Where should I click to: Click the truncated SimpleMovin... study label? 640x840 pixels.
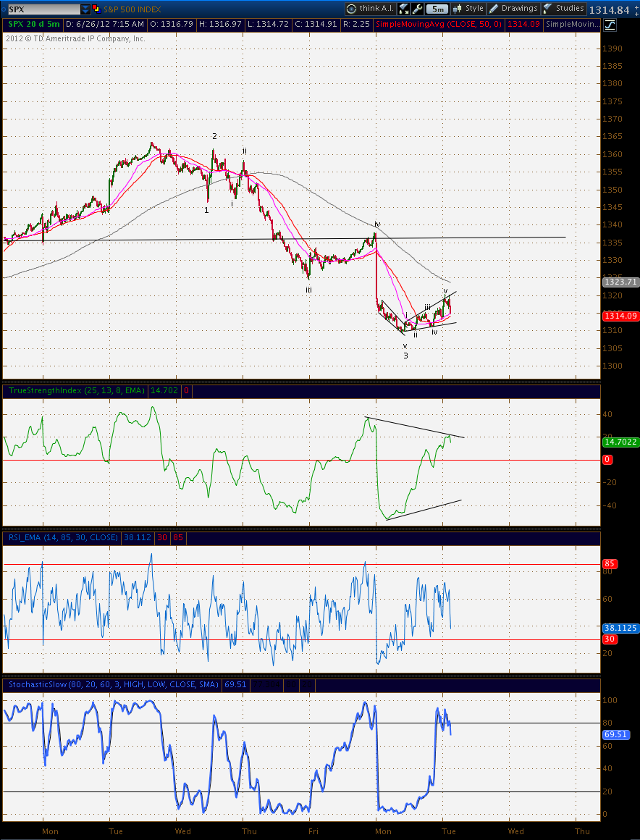click(572, 24)
